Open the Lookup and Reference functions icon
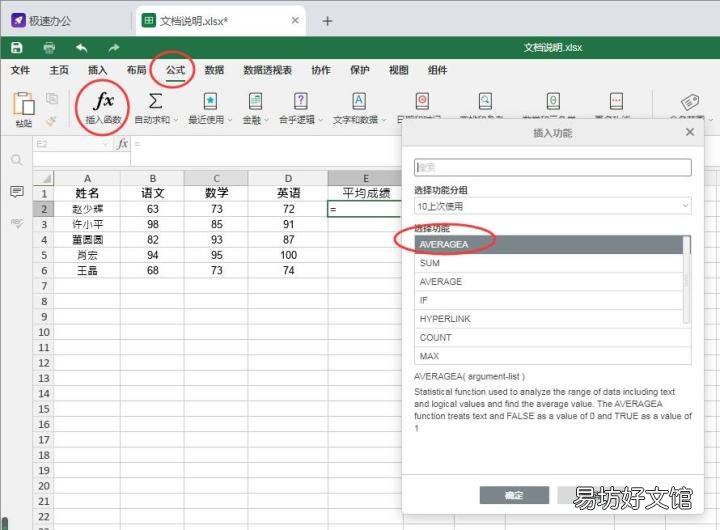 point(485,101)
